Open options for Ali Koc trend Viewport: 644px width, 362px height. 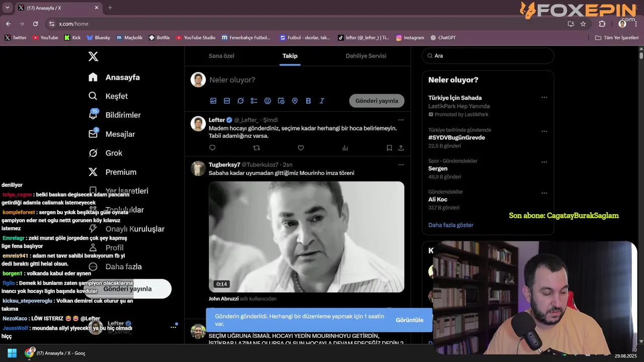pos(544,193)
